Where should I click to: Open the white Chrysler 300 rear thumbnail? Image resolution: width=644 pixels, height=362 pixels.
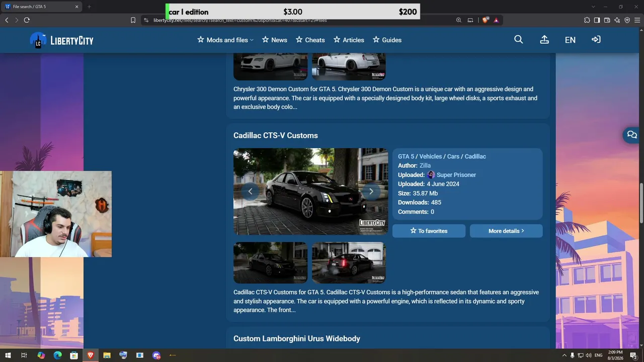point(349,66)
